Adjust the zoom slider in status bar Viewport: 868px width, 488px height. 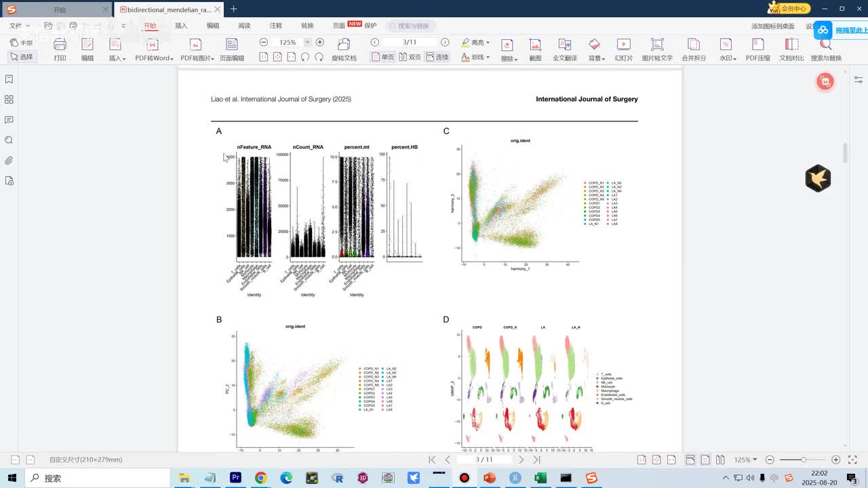point(804,460)
